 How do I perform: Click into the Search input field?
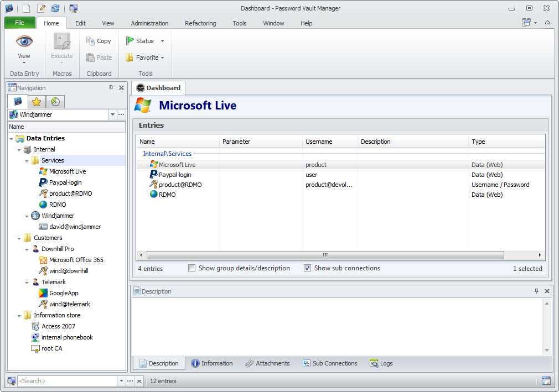(67, 381)
